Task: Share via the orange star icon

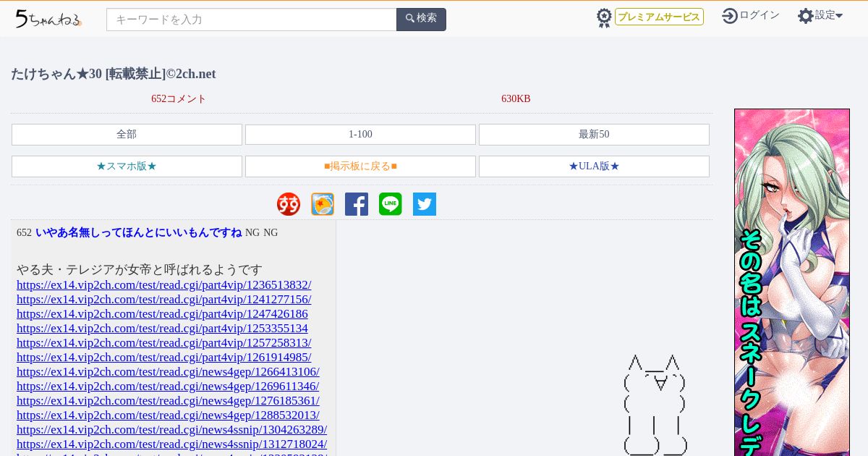Action: point(323,204)
